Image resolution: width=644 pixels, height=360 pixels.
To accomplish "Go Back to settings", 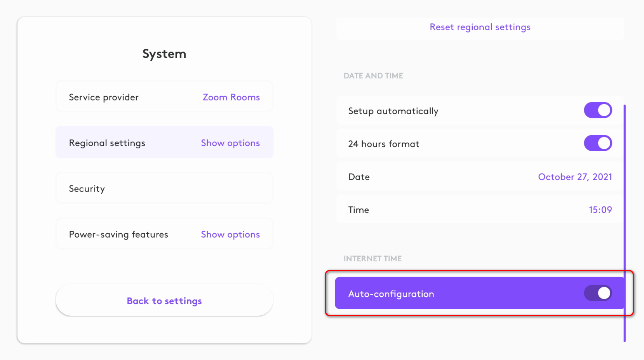I will pos(164,300).
